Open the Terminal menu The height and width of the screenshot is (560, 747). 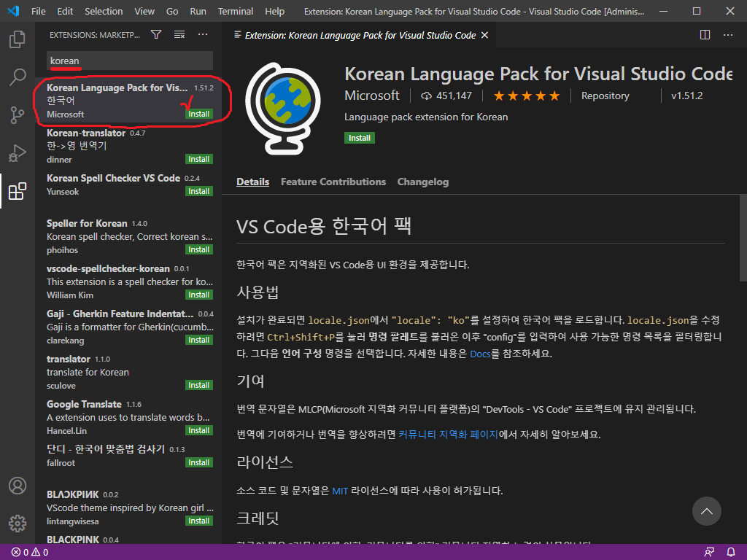(x=236, y=11)
